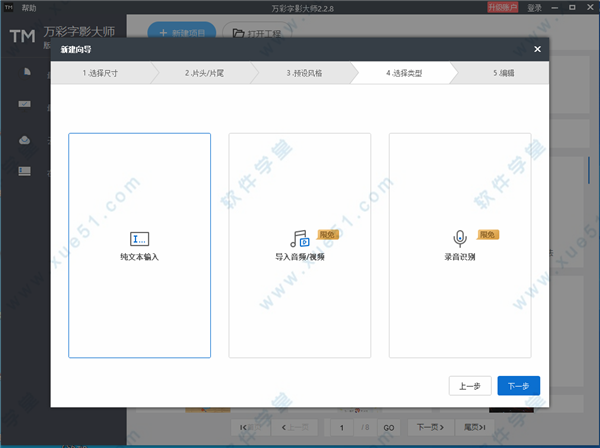Close the 新建向导 wizard dialog
Image resolution: width=600 pixels, height=448 pixels.
click(x=537, y=49)
